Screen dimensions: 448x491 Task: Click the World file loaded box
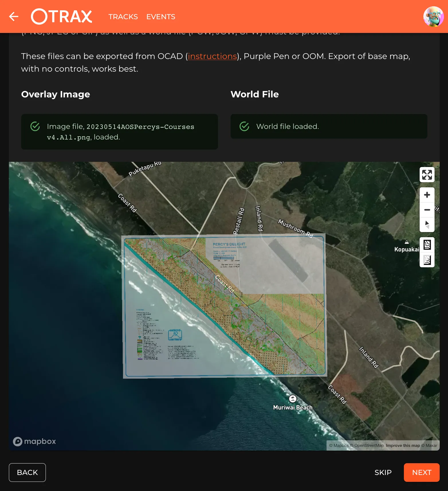tap(329, 126)
